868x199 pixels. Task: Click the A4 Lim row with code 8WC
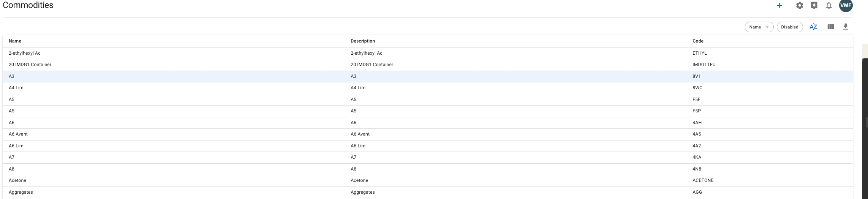16,88
